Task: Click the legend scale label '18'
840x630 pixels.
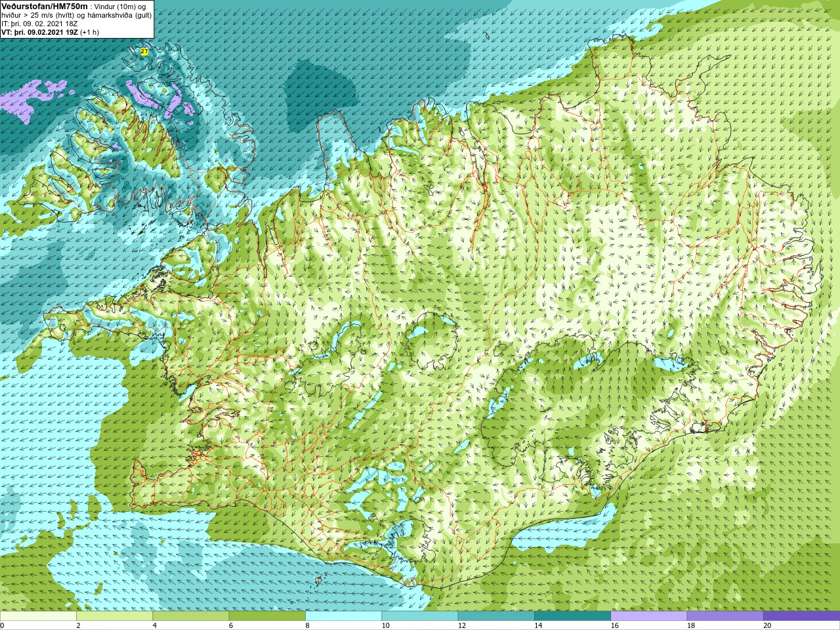Action: click(x=690, y=625)
